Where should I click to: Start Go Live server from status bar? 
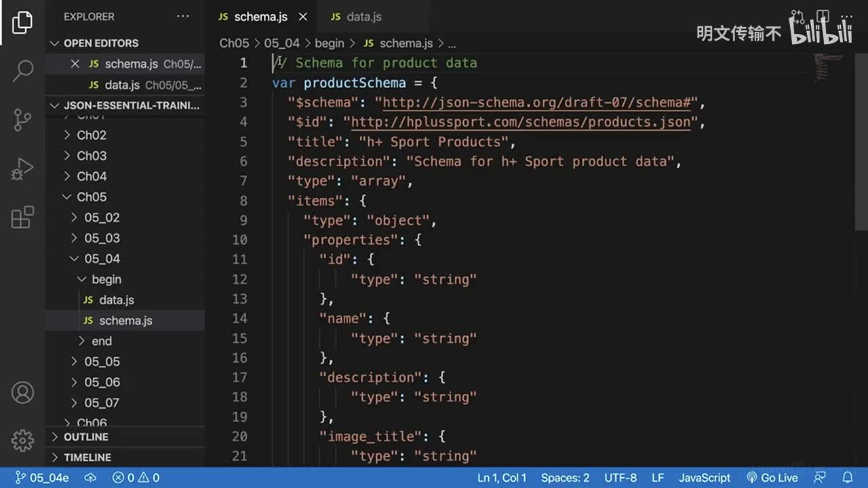[x=772, y=478]
